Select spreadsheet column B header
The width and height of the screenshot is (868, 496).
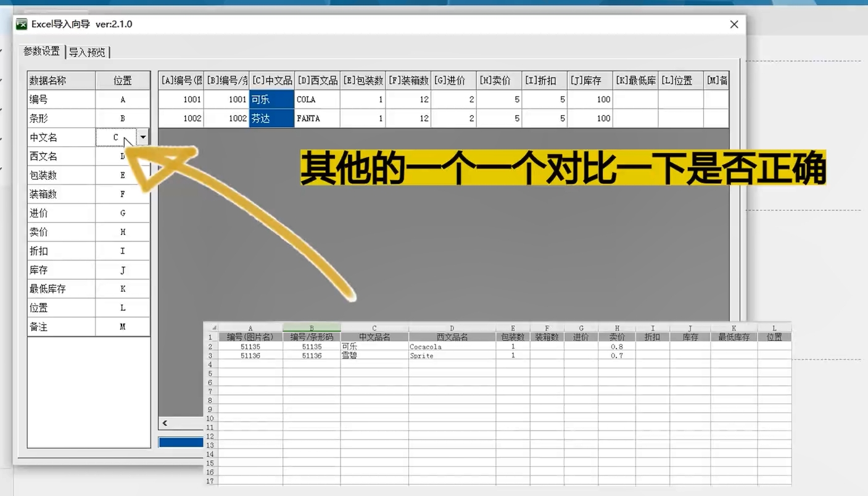pos(312,328)
